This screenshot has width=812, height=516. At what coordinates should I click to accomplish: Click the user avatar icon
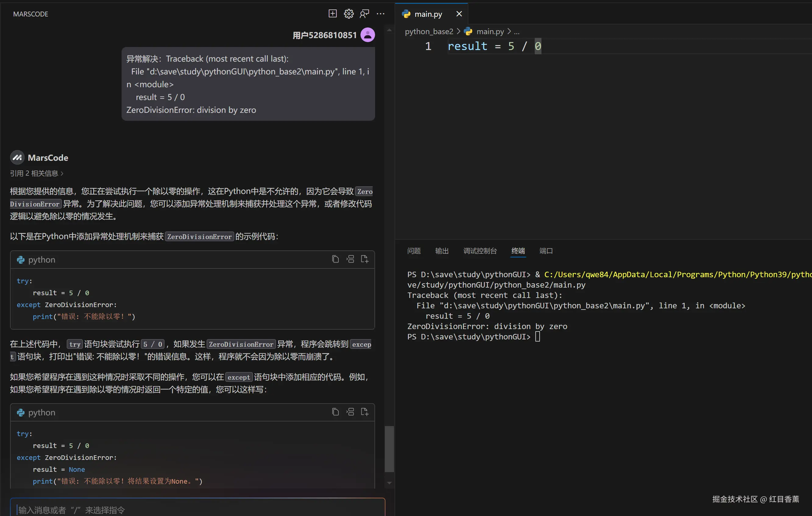(367, 35)
